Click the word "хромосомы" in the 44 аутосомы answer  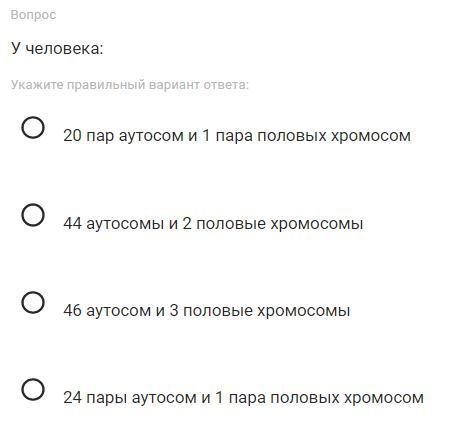[x=317, y=224]
